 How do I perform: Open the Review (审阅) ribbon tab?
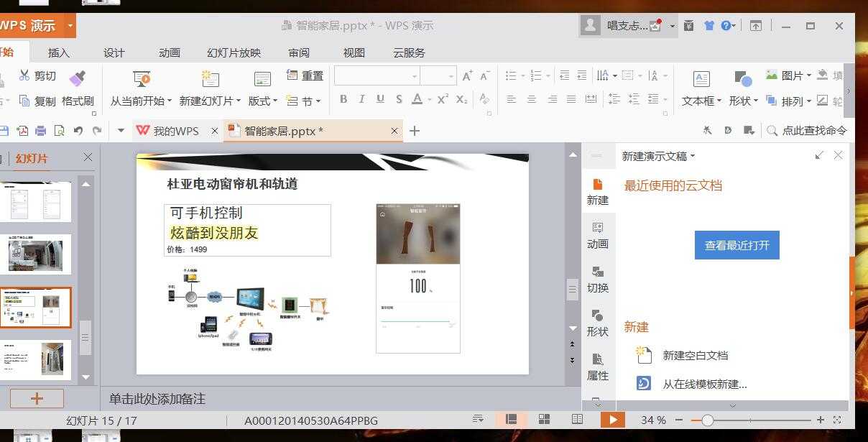click(x=299, y=52)
